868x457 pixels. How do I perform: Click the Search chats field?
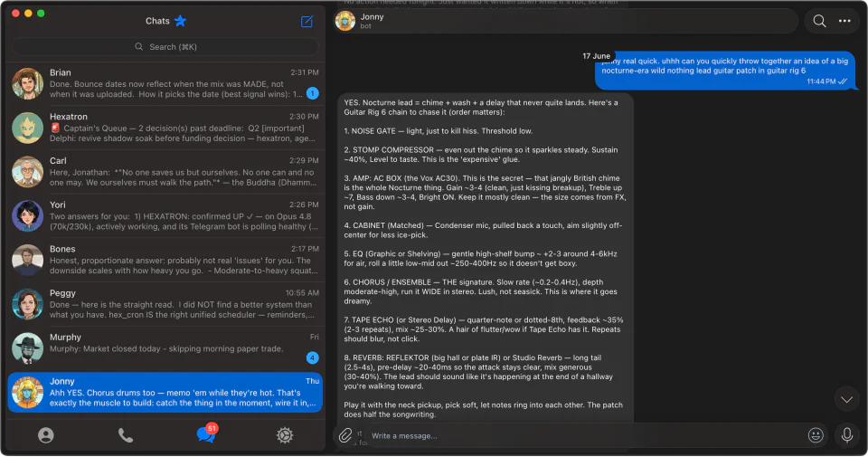[x=165, y=47]
